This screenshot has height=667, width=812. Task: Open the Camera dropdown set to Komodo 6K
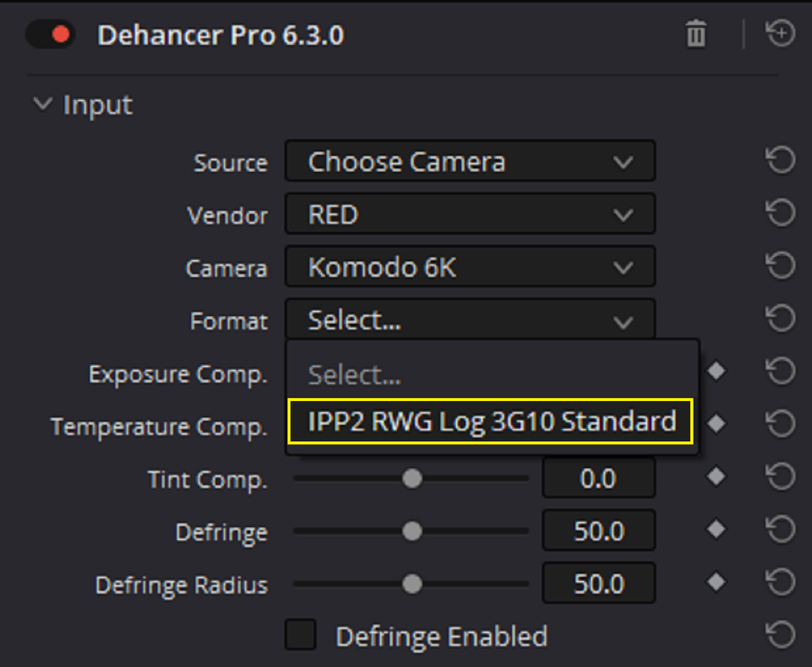[470, 267]
